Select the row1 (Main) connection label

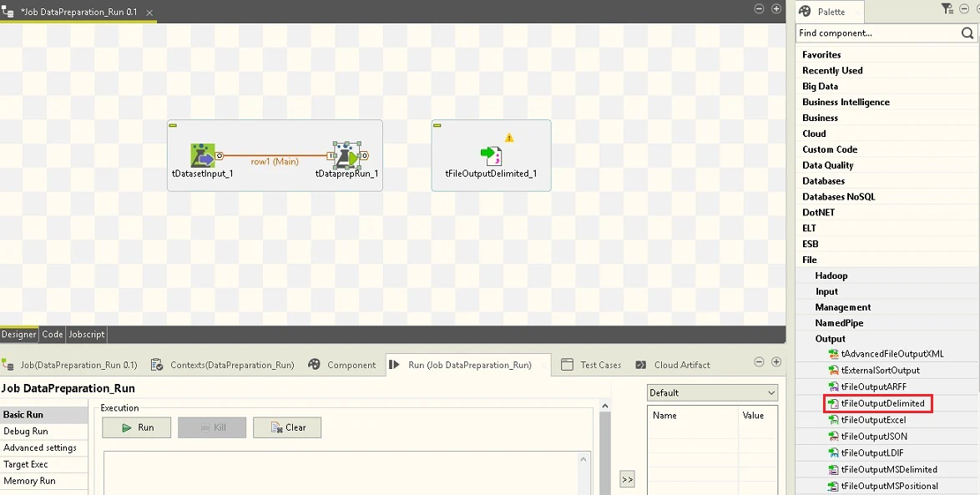(x=275, y=161)
